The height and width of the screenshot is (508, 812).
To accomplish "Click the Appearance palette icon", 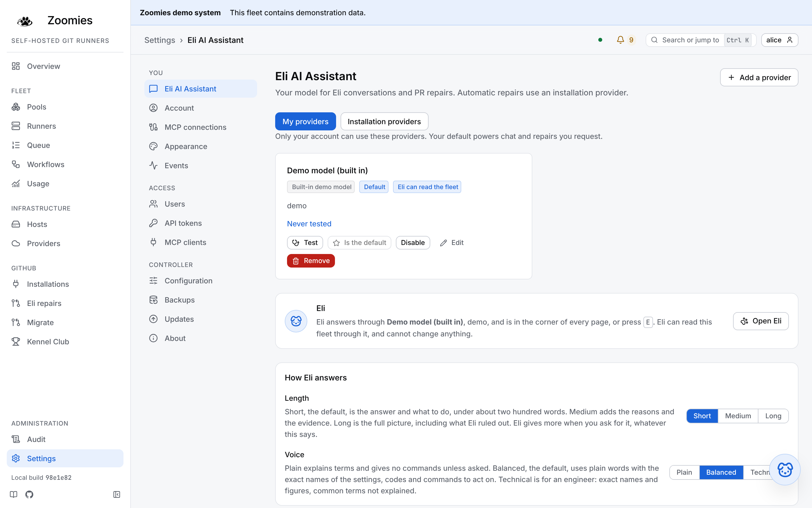I will 153,146.
